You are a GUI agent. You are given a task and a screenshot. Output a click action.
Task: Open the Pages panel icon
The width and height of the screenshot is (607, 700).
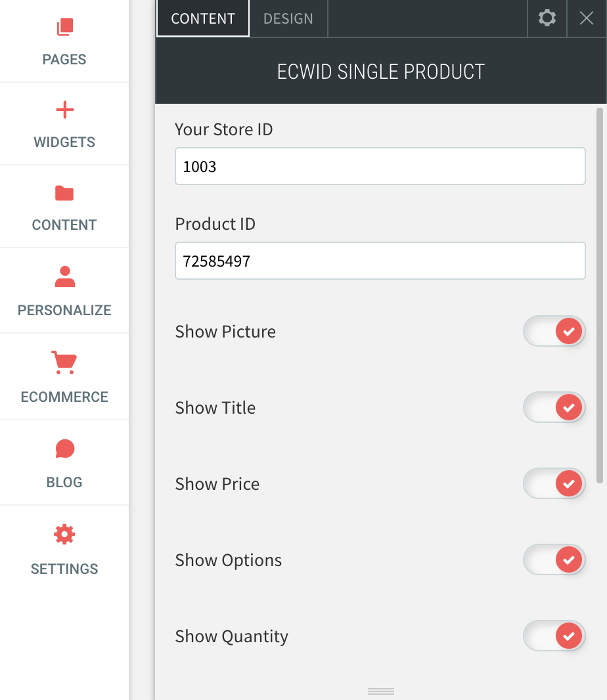click(64, 28)
